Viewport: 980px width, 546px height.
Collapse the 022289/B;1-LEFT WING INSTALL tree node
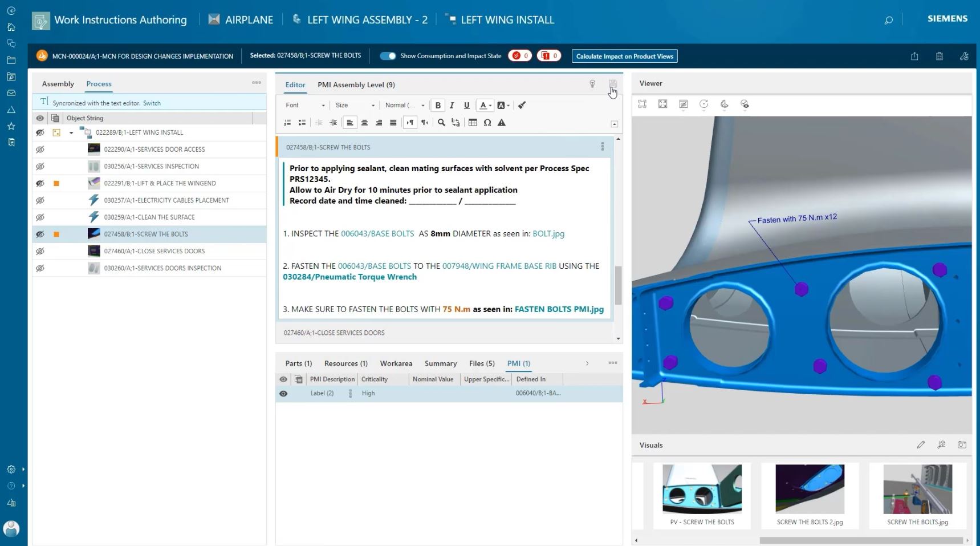click(x=71, y=132)
